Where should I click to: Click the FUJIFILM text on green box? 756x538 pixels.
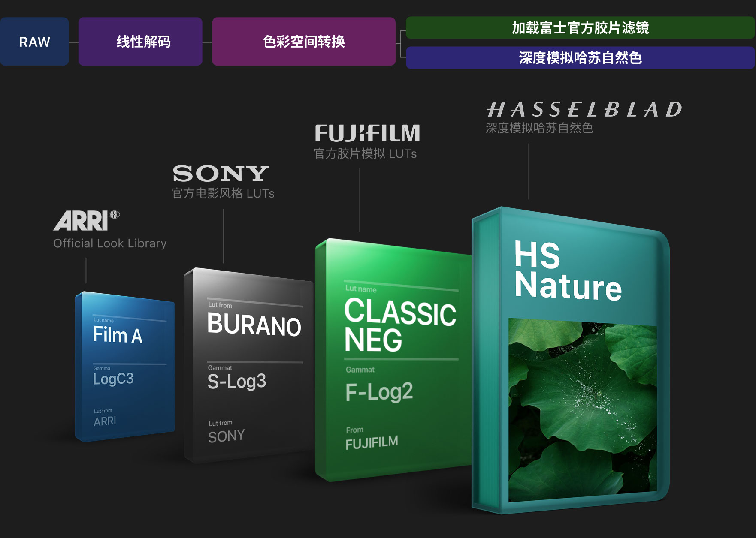pyautogui.click(x=372, y=442)
